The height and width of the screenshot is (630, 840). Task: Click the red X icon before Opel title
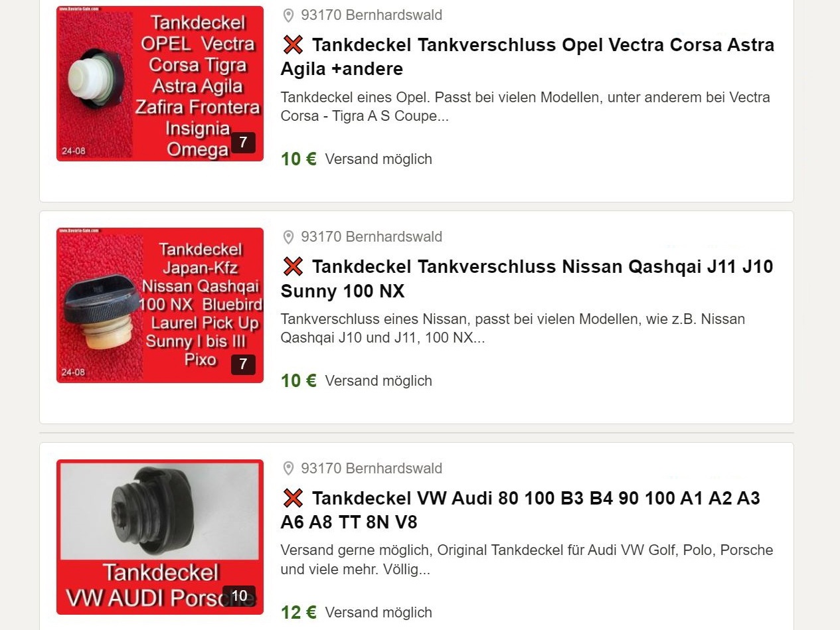(293, 45)
